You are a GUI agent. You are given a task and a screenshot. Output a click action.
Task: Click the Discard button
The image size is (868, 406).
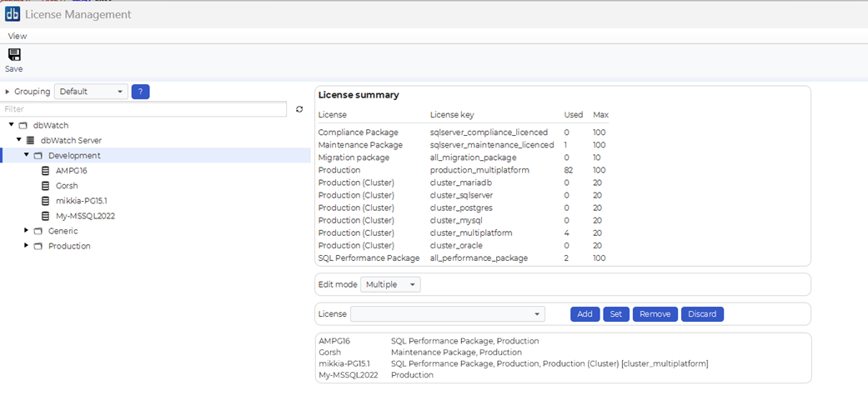(x=702, y=314)
